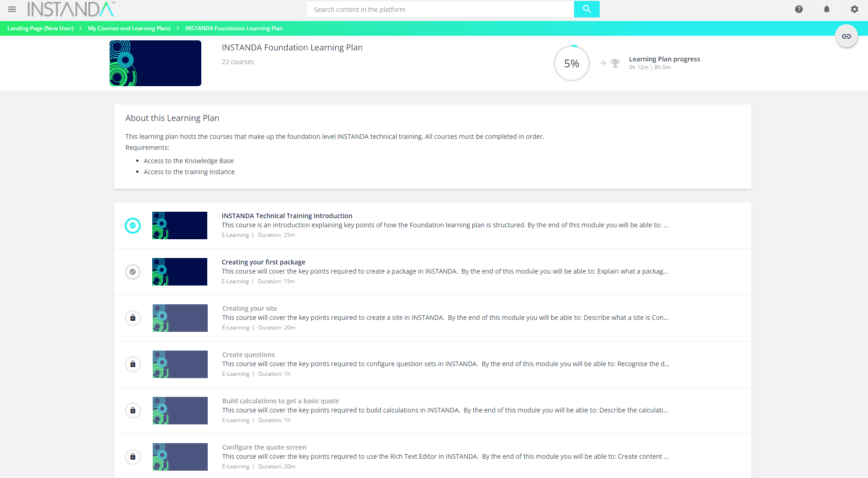Image resolution: width=868 pixels, height=478 pixels.
Task: Click completed checkmark for Technical Training Introduction
Action: tap(133, 225)
